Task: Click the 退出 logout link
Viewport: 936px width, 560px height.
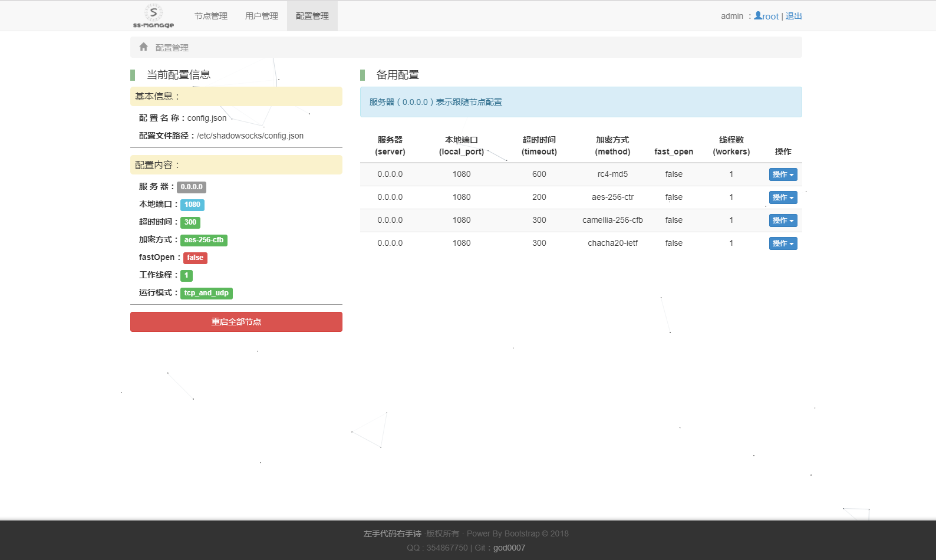Action: click(x=793, y=16)
